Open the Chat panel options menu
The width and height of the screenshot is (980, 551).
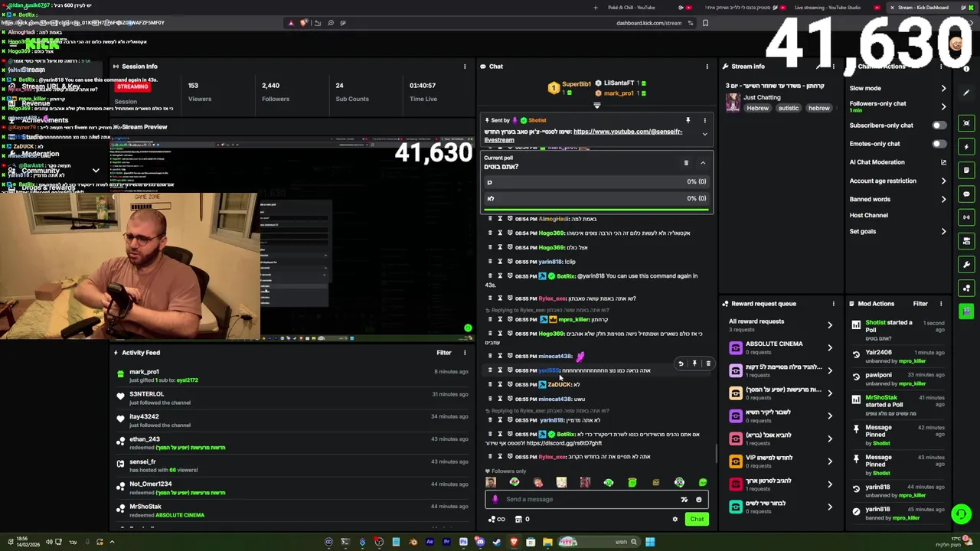(x=707, y=67)
